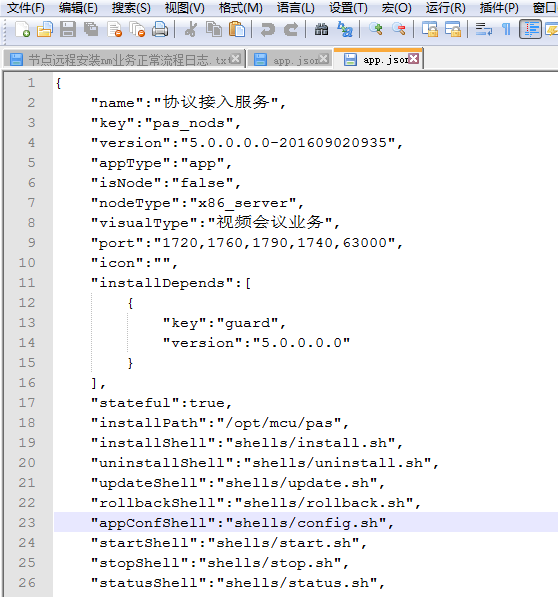Click the "visualType":"视频会议业务" line

215,223
